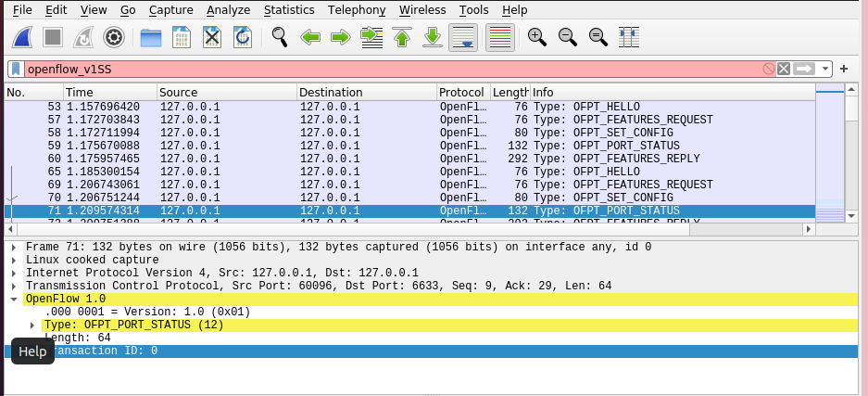Reload the current capture file
Screen dimensions: 868x396
coord(243,38)
